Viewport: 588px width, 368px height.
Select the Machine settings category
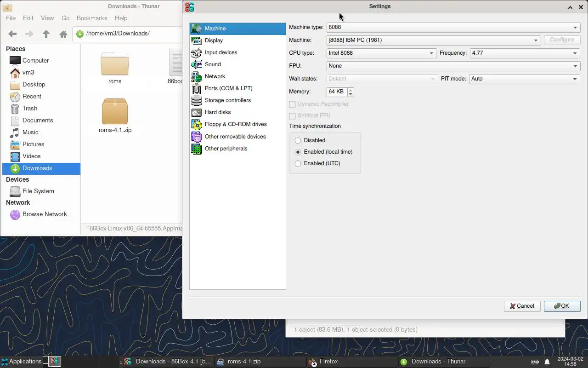(237, 29)
